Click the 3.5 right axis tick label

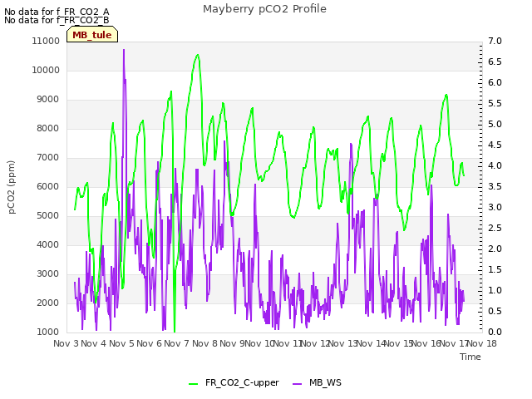click(x=495, y=186)
